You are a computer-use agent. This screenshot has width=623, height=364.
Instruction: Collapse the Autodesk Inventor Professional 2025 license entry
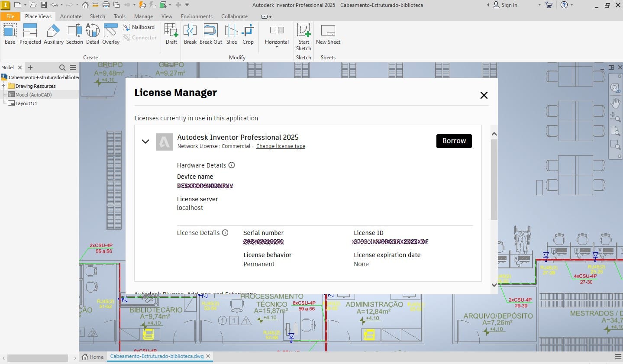pyautogui.click(x=145, y=142)
